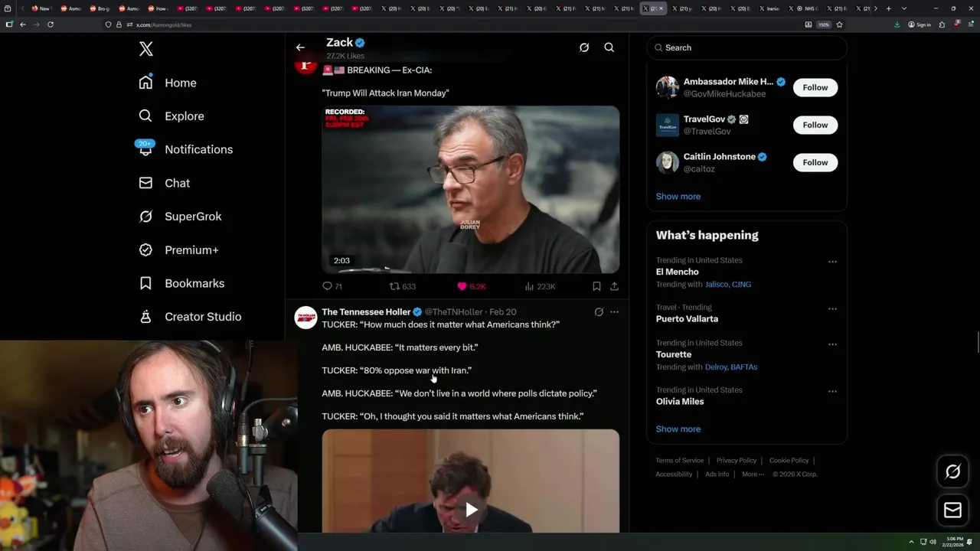Open the Olivia Miles trending topic
The width and height of the screenshot is (980, 551).
pyautogui.click(x=679, y=402)
